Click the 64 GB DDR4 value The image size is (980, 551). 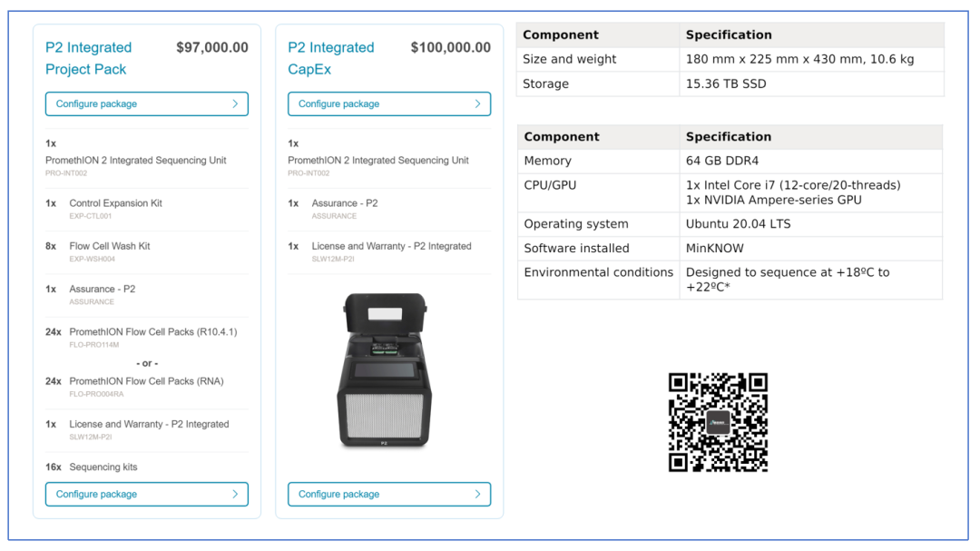(x=722, y=161)
